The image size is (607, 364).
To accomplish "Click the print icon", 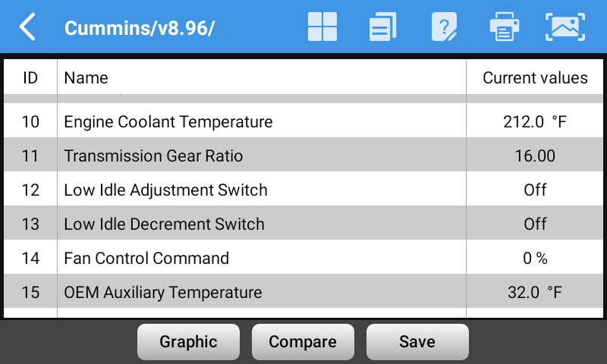I will (x=504, y=27).
